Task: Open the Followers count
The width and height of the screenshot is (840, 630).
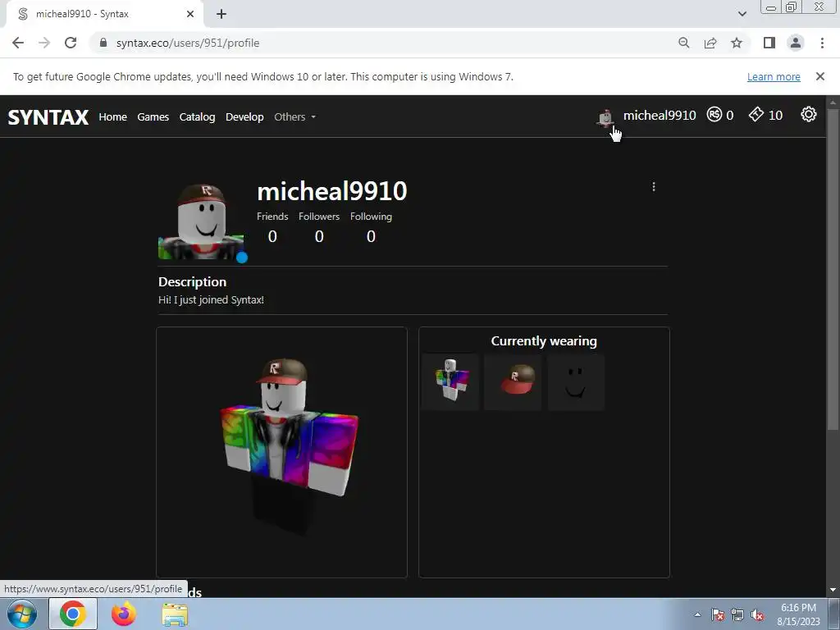Action: coord(319,236)
